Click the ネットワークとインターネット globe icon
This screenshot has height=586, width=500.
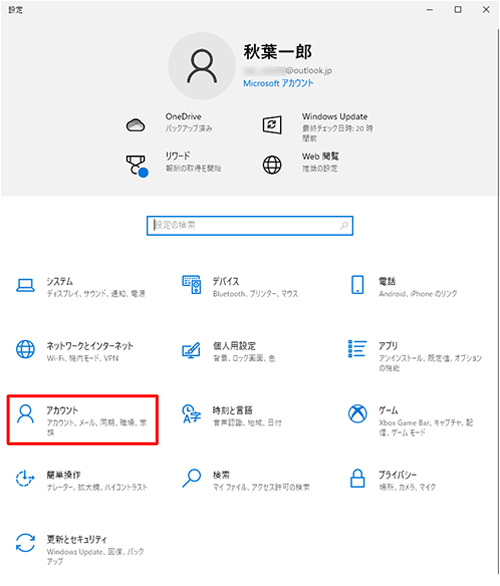(25, 349)
